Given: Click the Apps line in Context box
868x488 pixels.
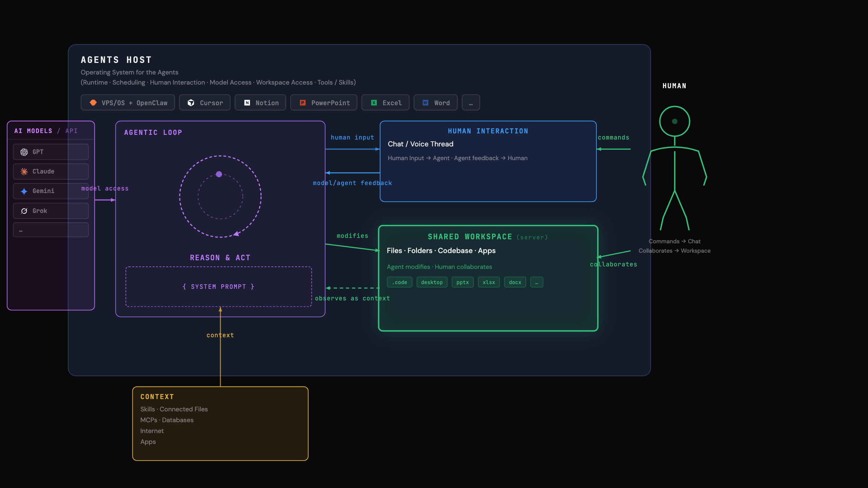Looking at the screenshot, I should tap(148, 442).
